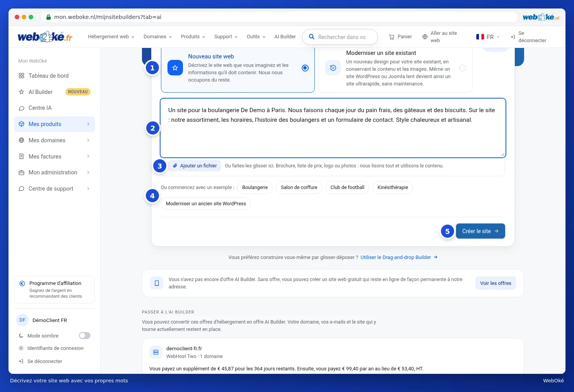Choose the Club de football example chip
The width and height of the screenshot is (574, 392).
pos(347,187)
